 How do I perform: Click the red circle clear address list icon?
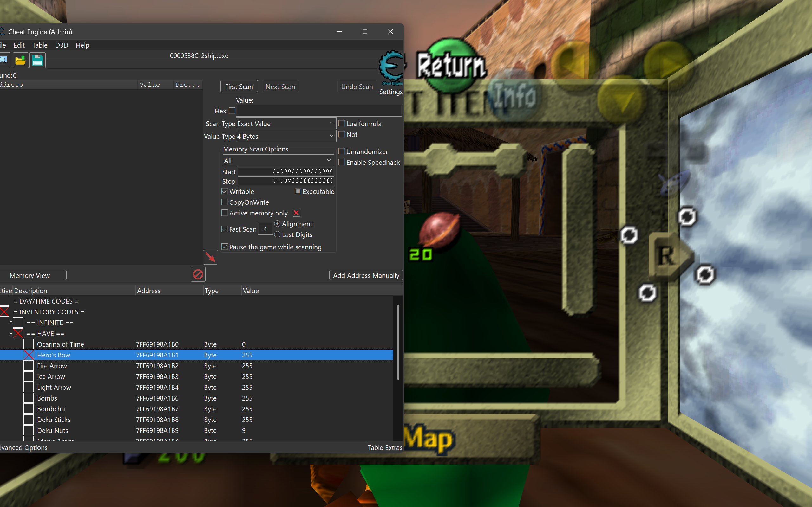(198, 274)
